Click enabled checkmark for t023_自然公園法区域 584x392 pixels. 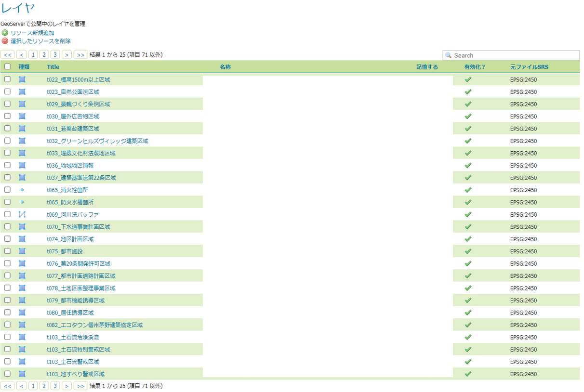[x=467, y=91]
